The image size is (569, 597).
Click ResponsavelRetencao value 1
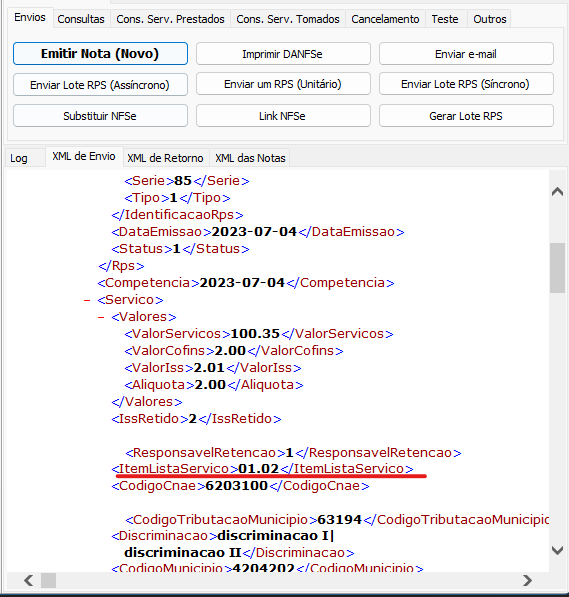(289, 453)
